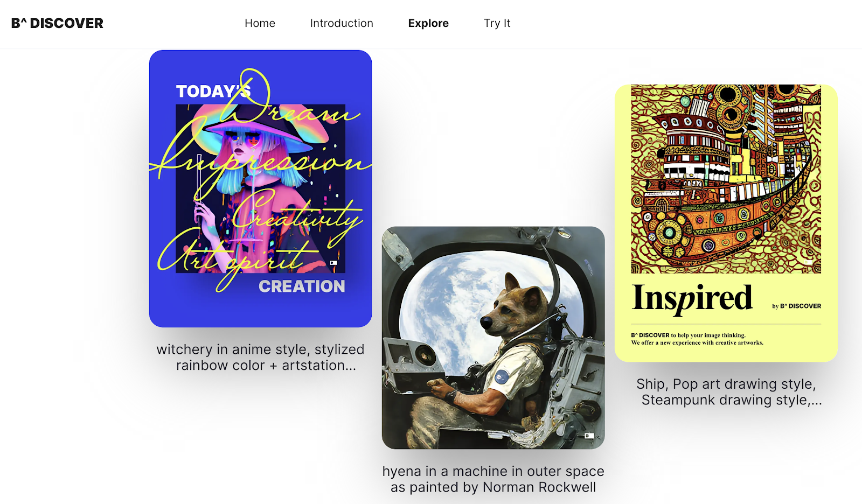Click the Inspired heading on yellow card
Screen dimensions: 862x504
point(692,298)
